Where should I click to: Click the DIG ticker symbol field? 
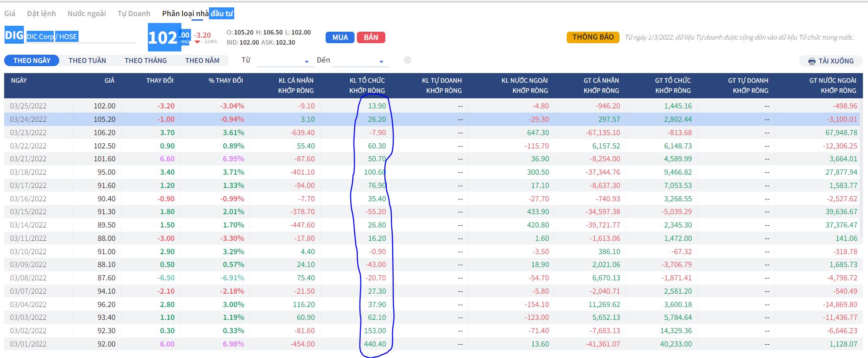tap(14, 35)
